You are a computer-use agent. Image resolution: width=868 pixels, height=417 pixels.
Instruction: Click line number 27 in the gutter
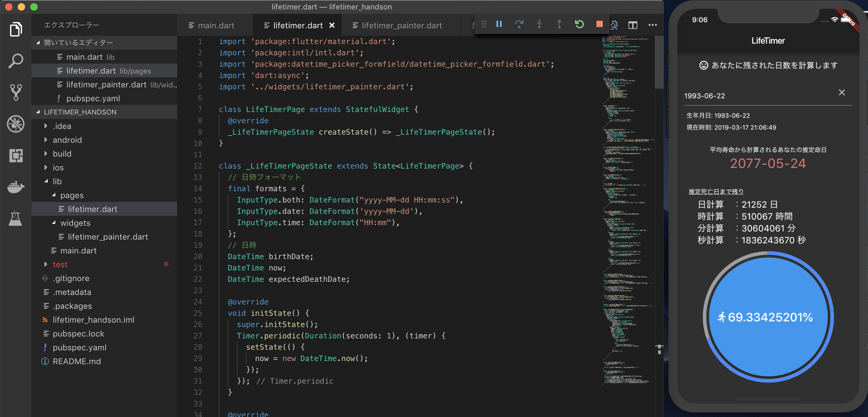coord(198,336)
